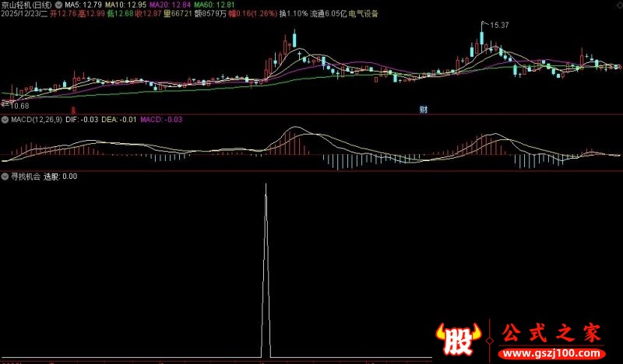Open the 电气设备 sector link
The height and width of the screenshot is (364, 623).
click(363, 14)
